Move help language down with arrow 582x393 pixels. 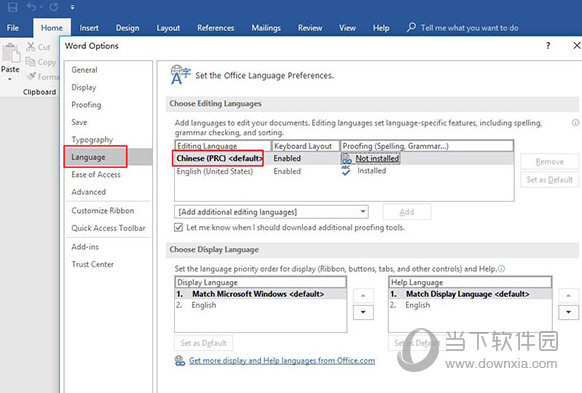pyautogui.click(x=568, y=312)
